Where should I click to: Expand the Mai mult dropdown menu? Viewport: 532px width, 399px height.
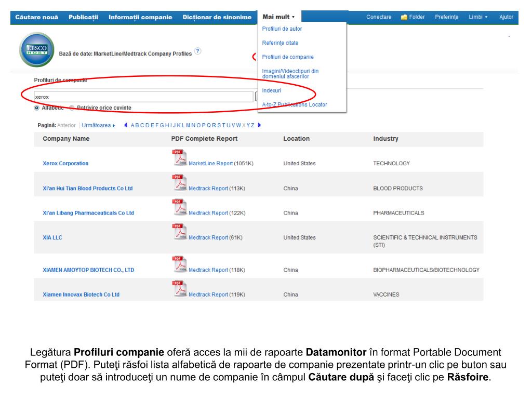click(x=278, y=17)
